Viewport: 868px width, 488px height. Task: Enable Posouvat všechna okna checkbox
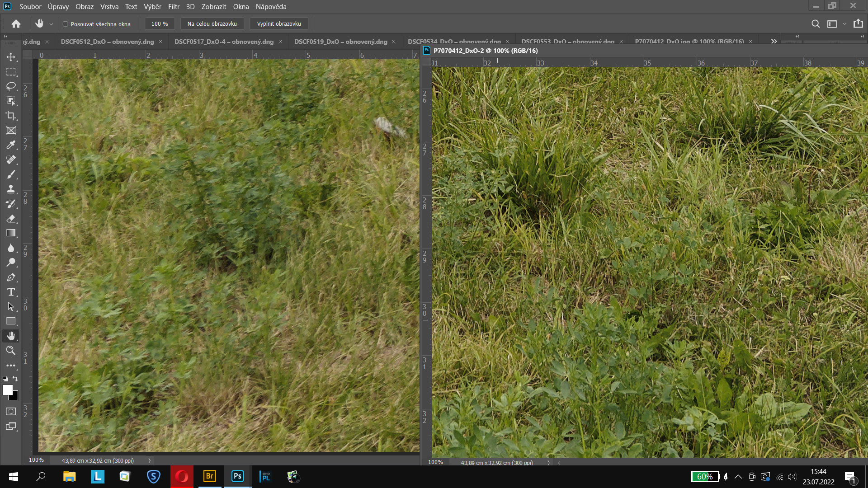click(66, 24)
